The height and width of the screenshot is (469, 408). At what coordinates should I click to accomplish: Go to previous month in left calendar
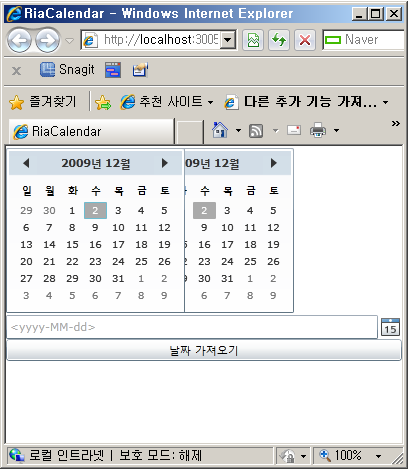tap(26, 163)
